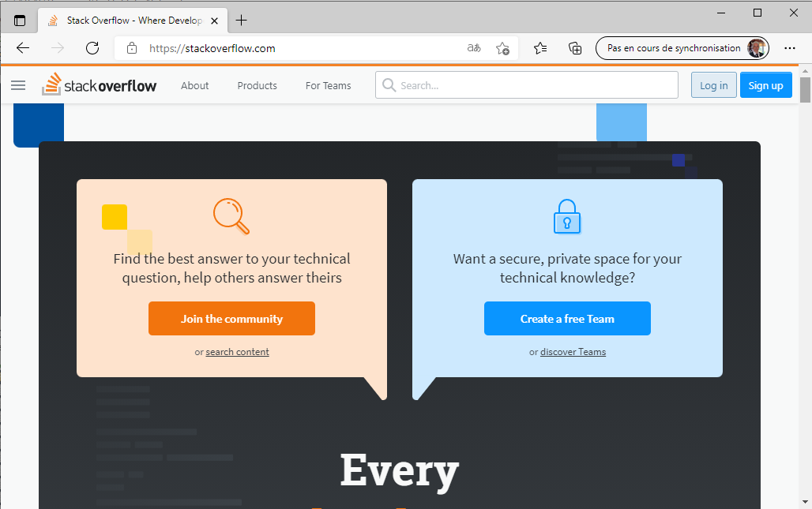Open the For Teams link
The image size is (812, 509).
coord(329,86)
